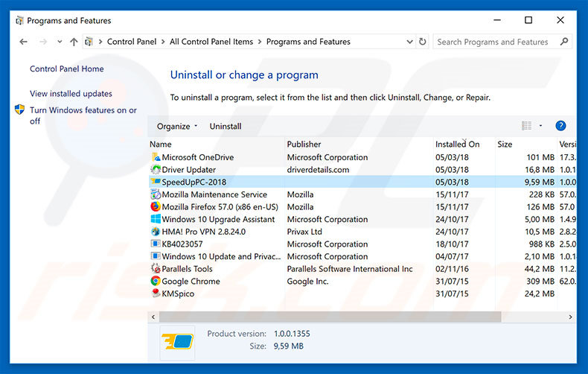The width and height of the screenshot is (588, 374).
Task: Select Mozilla Maintenance Service entry name
Action: 214,194
